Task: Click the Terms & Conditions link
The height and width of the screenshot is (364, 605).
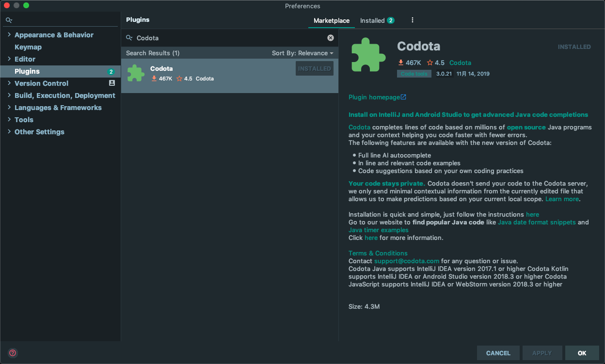Action: tap(378, 253)
